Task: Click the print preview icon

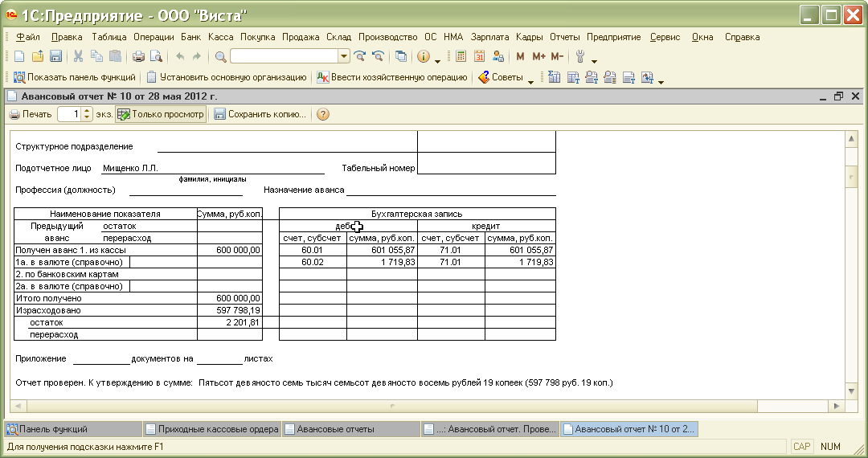Action: [156, 56]
